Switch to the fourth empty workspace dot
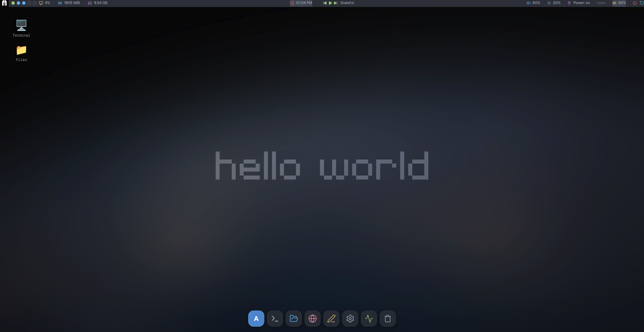 pyautogui.click(x=29, y=3)
